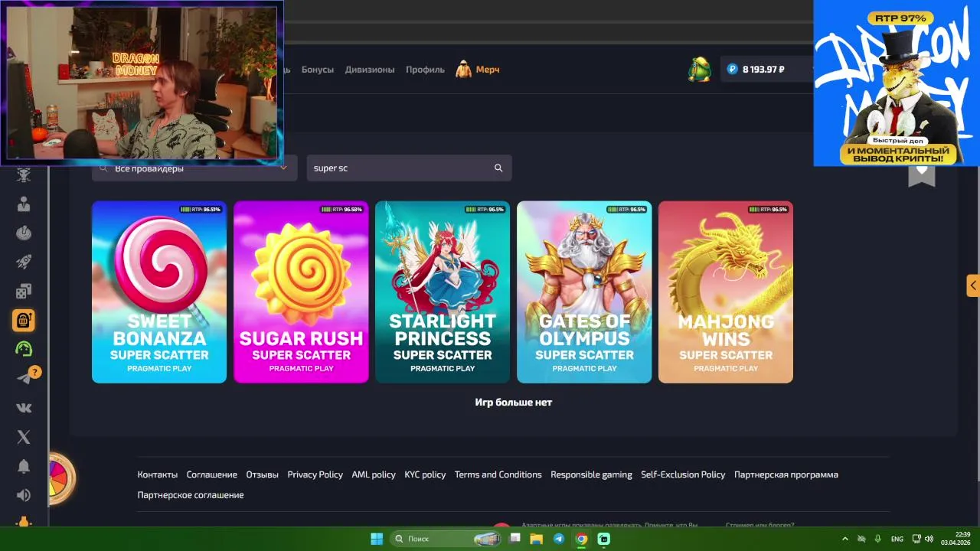Open the 'Отзывы' footer link
Viewport: 980px width, 551px height.
click(263, 474)
